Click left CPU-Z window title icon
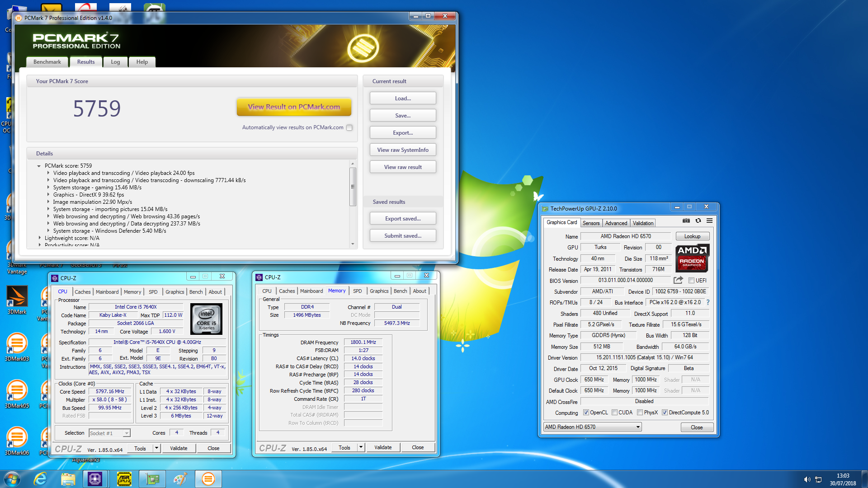 click(55, 278)
